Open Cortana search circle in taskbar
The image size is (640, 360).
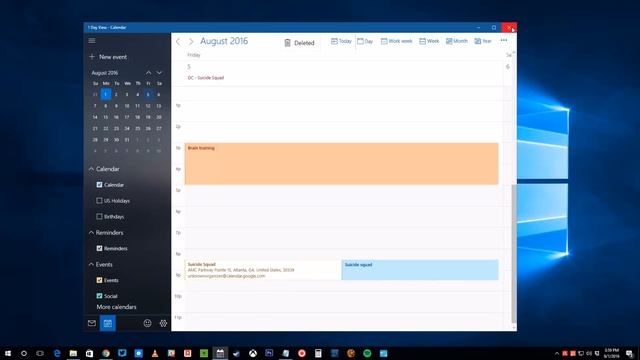pos(24,353)
